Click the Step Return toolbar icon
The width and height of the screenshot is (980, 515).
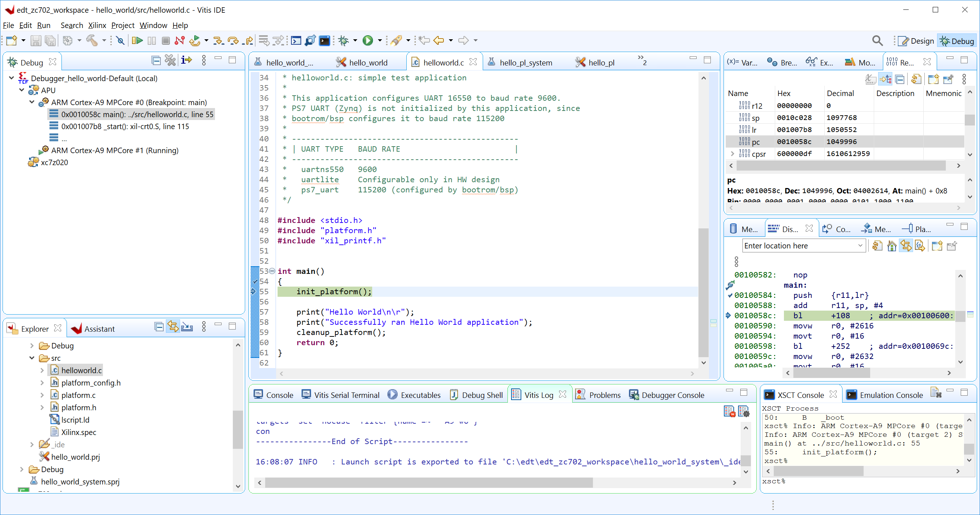pyautogui.click(x=248, y=40)
